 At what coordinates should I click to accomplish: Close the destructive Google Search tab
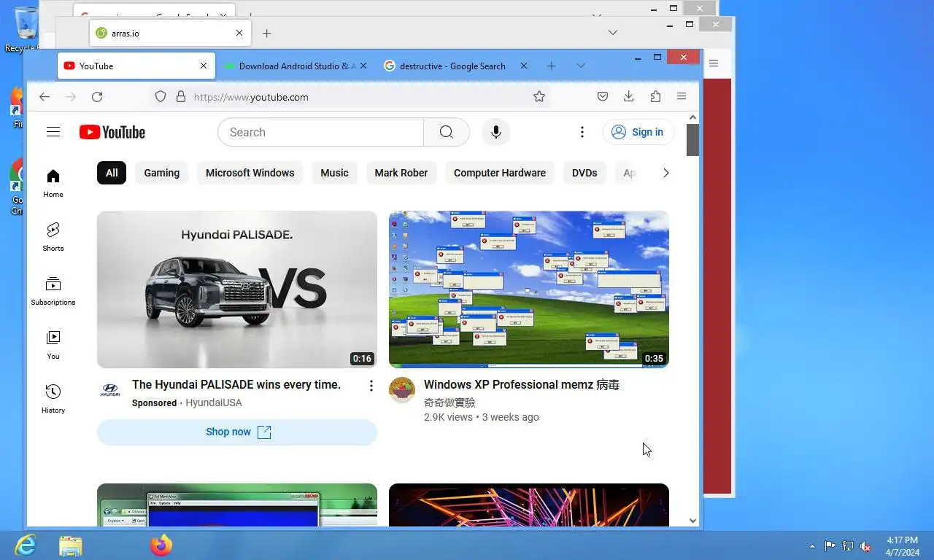[524, 66]
